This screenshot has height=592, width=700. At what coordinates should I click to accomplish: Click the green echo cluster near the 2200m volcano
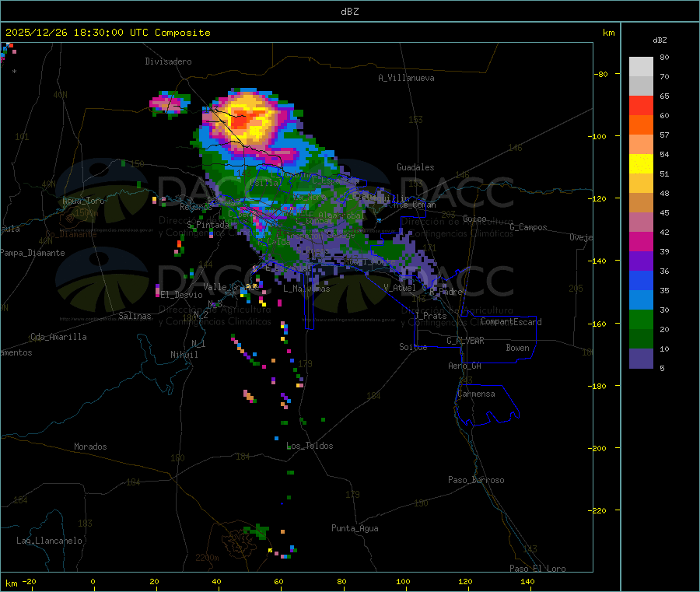tap(256, 531)
